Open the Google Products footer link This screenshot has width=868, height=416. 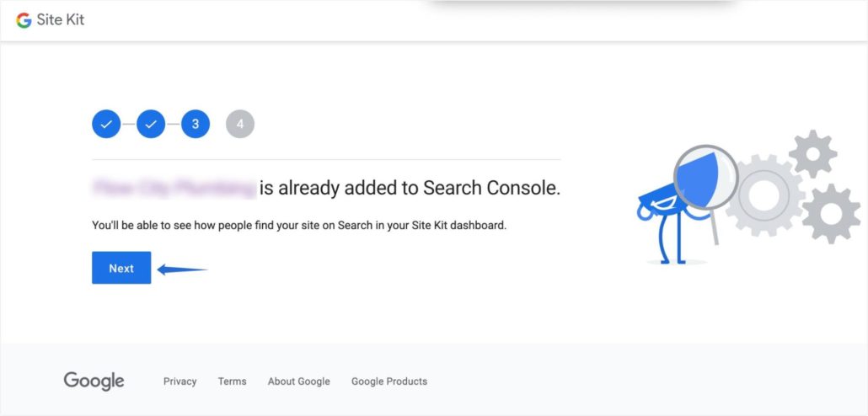pyautogui.click(x=389, y=381)
